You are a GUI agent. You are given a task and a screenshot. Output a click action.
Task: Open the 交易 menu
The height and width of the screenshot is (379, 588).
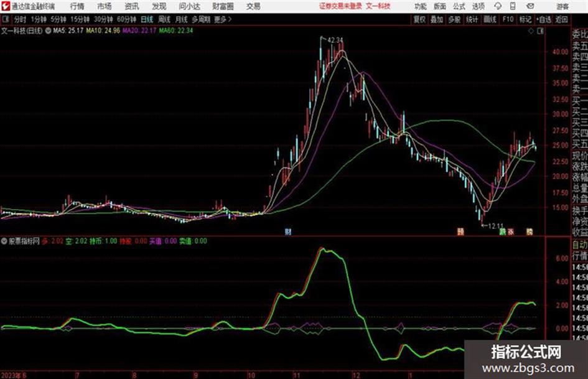coord(253,6)
